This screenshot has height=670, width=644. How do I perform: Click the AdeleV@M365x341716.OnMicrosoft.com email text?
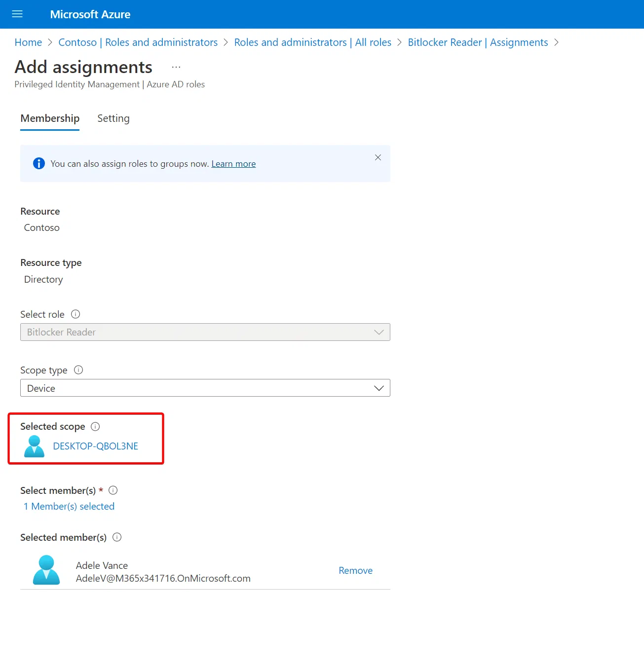tap(163, 578)
